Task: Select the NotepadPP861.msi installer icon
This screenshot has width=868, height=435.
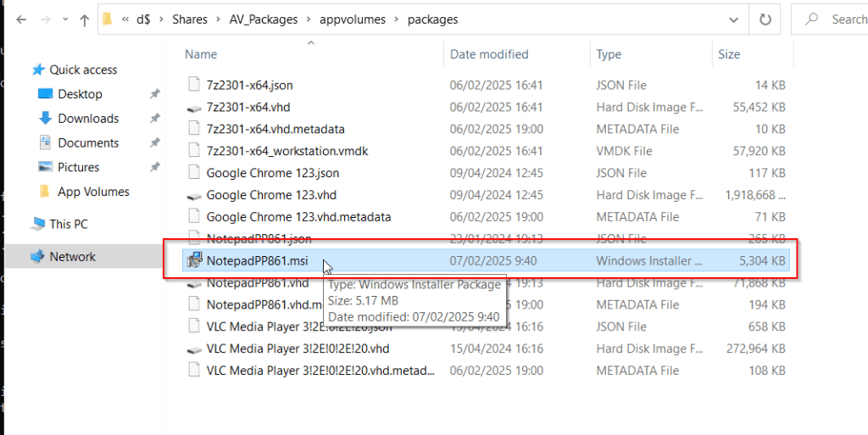Action: [x=195, y=260]
